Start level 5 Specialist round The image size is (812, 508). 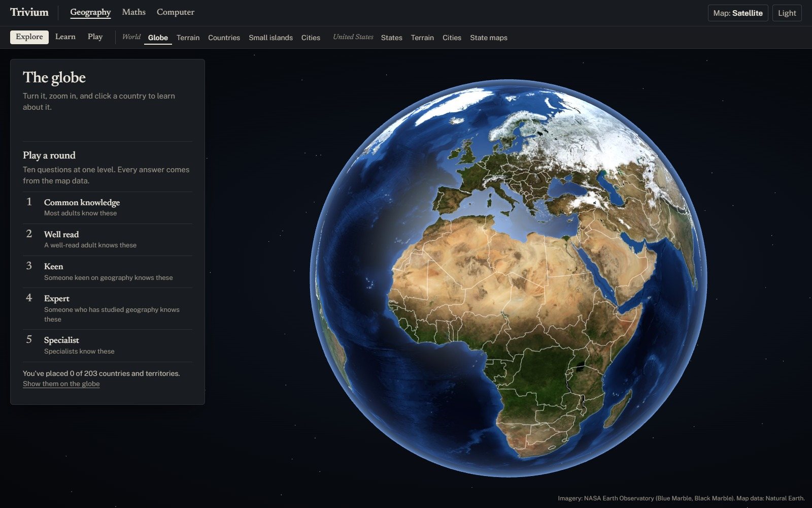108,345
